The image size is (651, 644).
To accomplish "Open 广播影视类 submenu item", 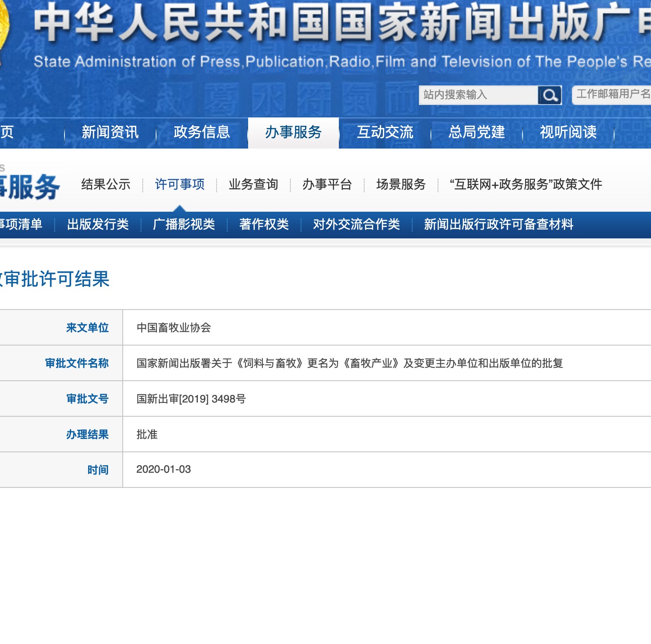I will 184,224.
